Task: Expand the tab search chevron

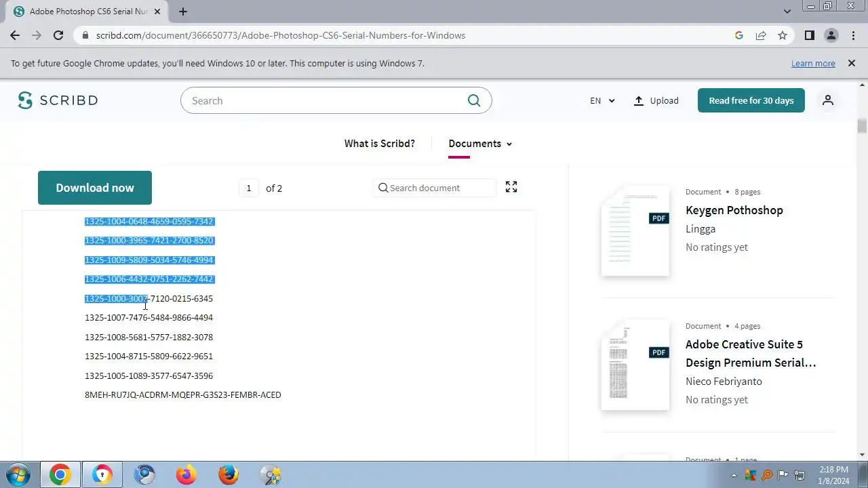Action: pyautogui.click(x=787, y=12)
